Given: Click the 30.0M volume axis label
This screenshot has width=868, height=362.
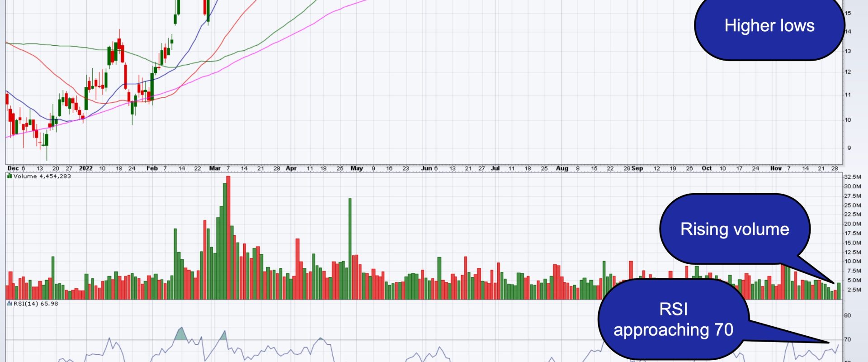Looking at the screenshot, I should point(853,186).
